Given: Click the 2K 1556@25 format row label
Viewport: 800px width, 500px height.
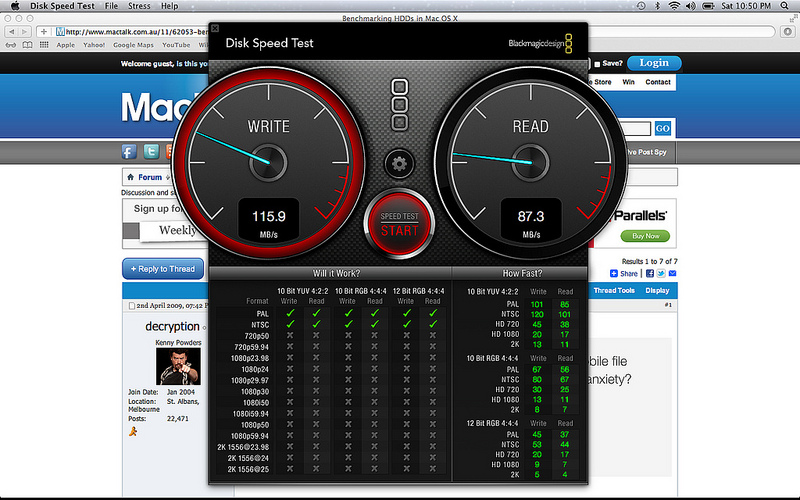Looking at the screenshot, I should pos(248,469).
